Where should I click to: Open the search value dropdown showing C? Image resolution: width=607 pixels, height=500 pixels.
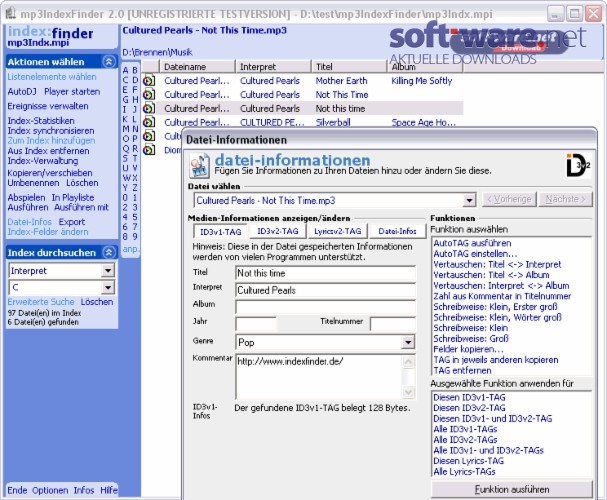point(108,288)
